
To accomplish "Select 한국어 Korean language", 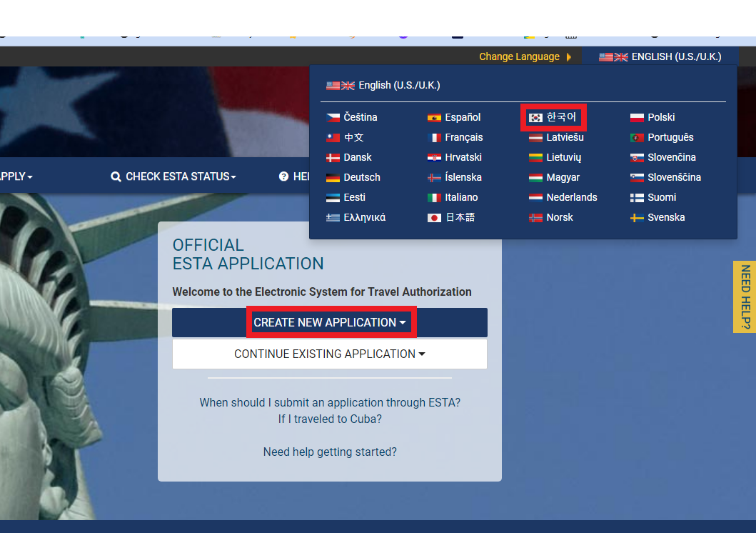I will point(553,117).
